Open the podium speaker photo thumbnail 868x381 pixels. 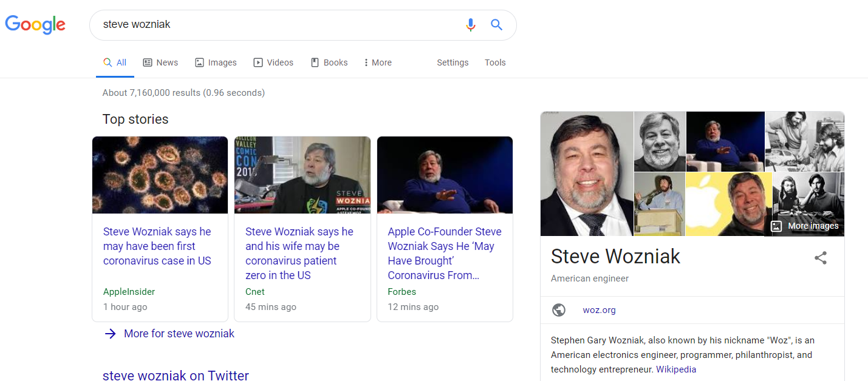tap(660, 204)
